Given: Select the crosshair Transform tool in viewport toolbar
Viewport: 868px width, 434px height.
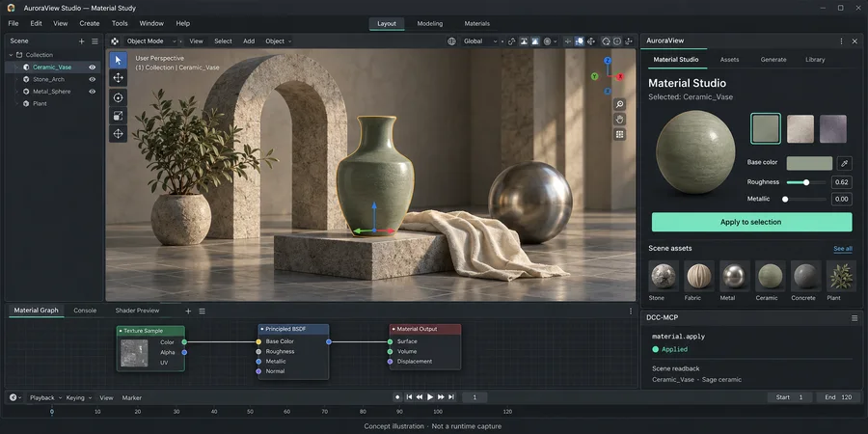Looking at the screenshot, I should [x=118, y=134].
